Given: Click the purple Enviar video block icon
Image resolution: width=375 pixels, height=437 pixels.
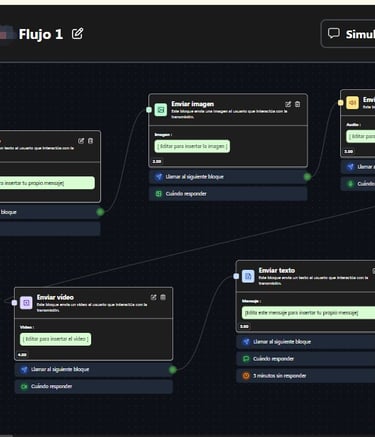Looking at the screenshot, I should point(26,303).
